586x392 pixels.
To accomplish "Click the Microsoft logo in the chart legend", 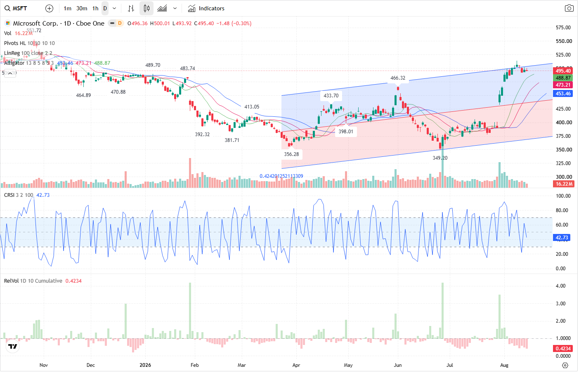I will pyautogui.click(x=7, y=24).
